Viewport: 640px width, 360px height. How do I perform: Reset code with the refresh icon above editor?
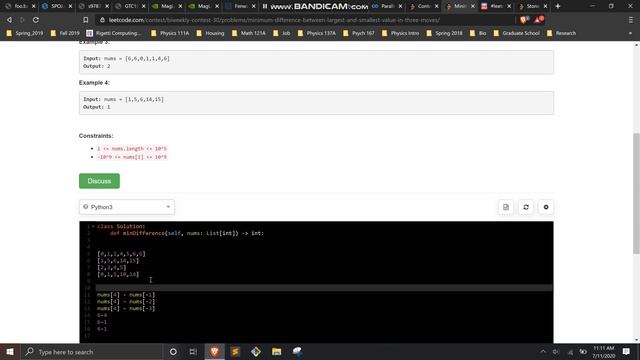(x=526, y=207)
